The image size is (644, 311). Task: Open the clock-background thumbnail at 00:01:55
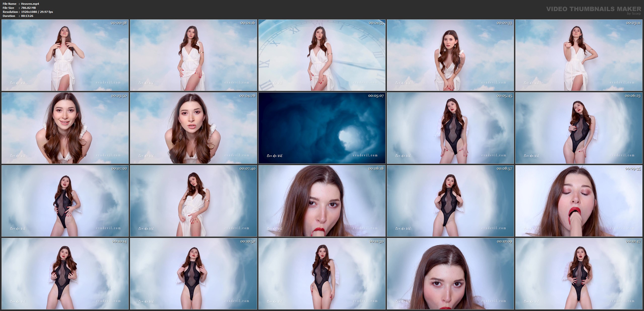[x=322, y=55]
